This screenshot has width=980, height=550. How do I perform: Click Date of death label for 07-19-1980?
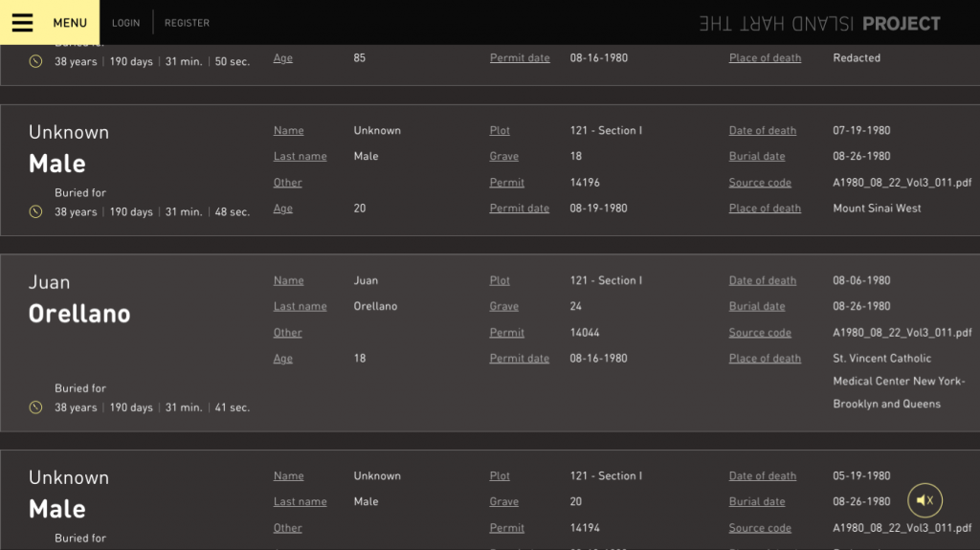[x=762, y=131]
